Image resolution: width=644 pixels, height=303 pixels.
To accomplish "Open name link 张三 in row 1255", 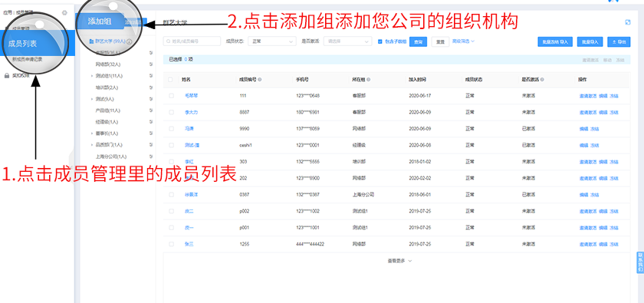I will coord(189,244).
